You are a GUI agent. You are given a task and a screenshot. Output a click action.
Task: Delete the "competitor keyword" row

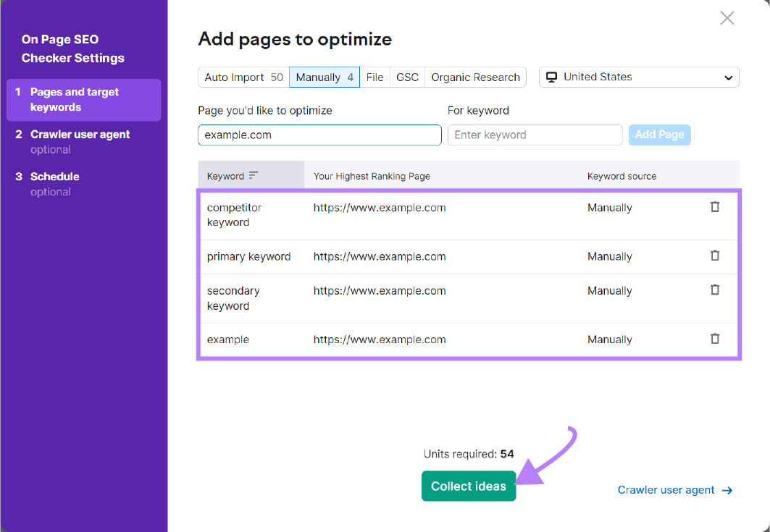(x=715, y=207)
